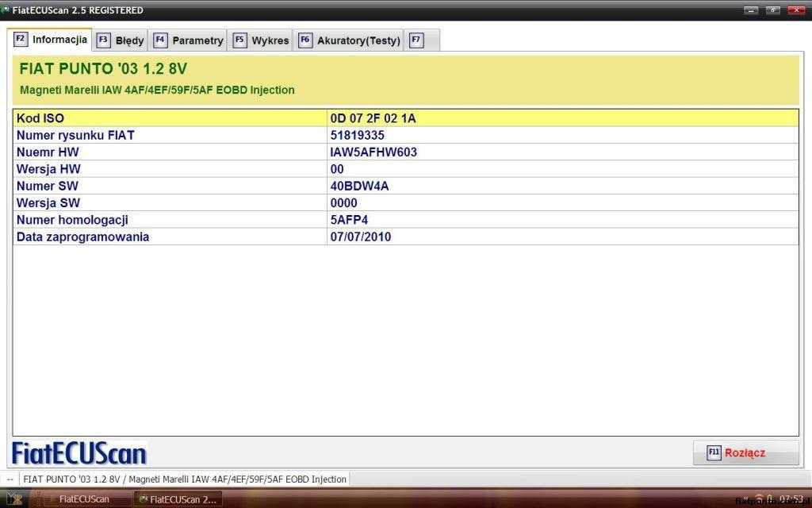Image resolution: width=812 pixels, height=508 pixels.
Task: Open the Parametry tab
Action: (189, 40)
